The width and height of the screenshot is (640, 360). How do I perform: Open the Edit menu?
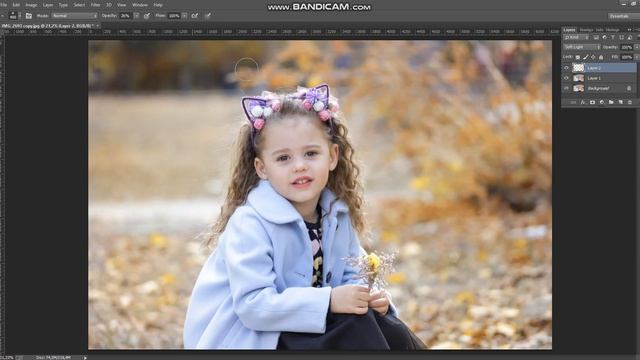point(16,5)
